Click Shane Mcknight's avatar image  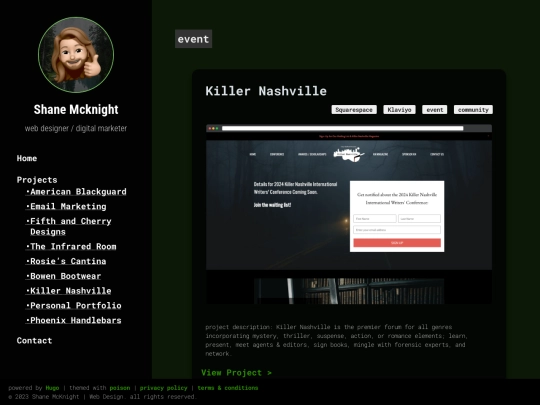pos(76,55)
